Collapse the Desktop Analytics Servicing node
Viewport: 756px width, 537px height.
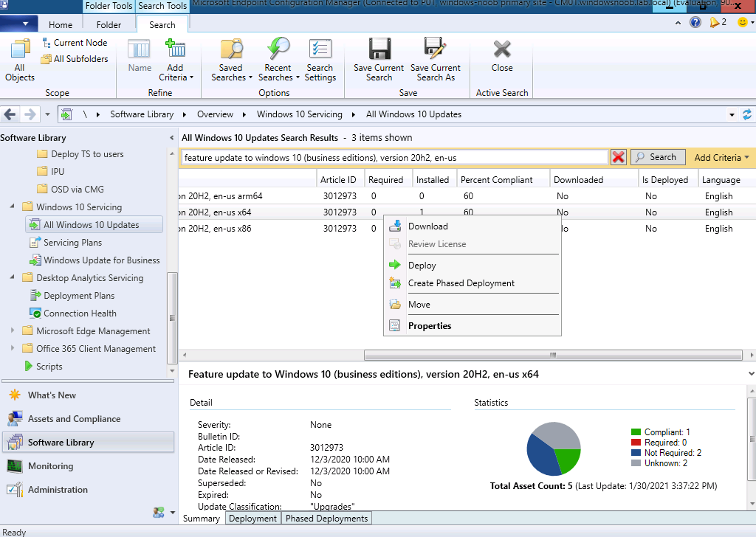(x=12, y=277)
